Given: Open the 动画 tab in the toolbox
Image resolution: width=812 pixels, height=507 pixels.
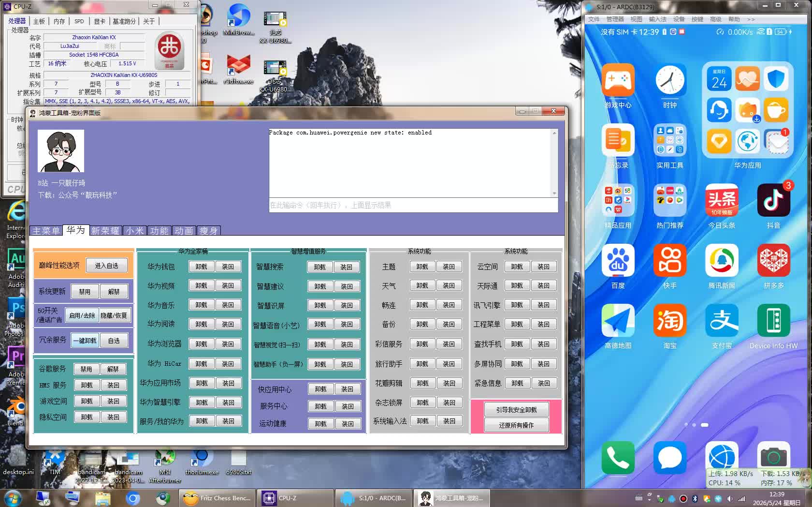Looking at the screenshot, I should (x=184, y=231).
